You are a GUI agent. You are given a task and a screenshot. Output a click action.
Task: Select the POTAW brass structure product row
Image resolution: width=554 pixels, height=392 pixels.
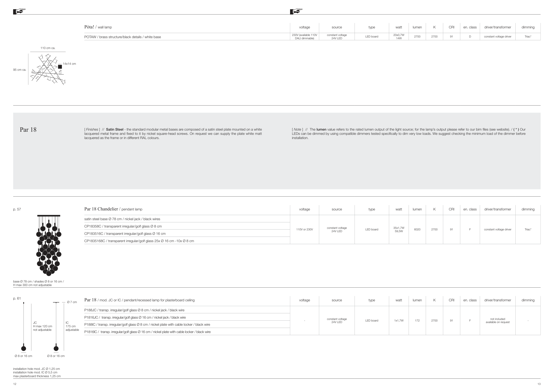(x=122, y=37)
